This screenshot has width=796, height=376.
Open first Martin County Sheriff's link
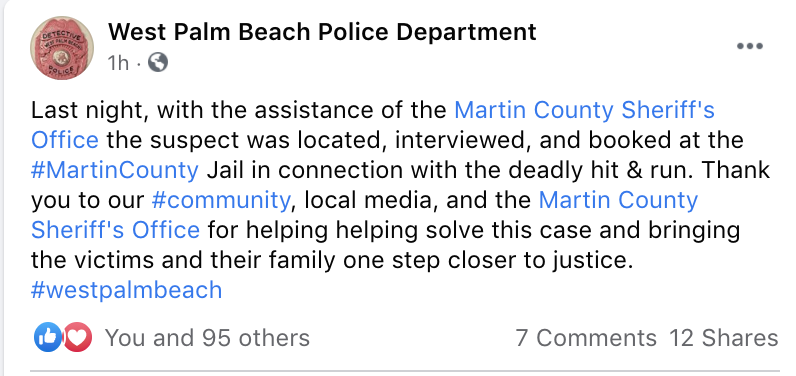coord(584,110)
